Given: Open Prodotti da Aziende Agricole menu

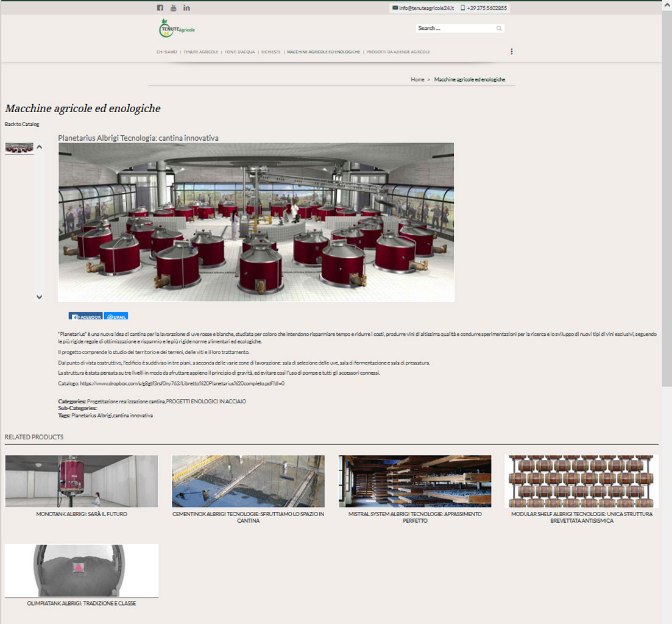Looking at the screenshot, I should (x=398, y=52).
